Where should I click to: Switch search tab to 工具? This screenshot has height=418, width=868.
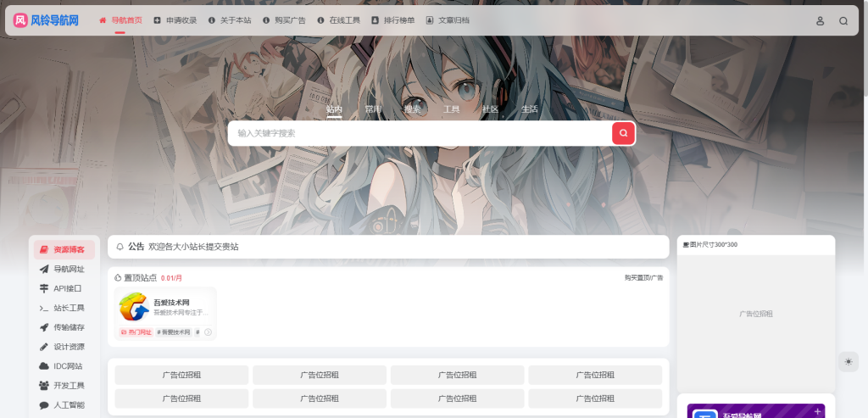[451, 109]
